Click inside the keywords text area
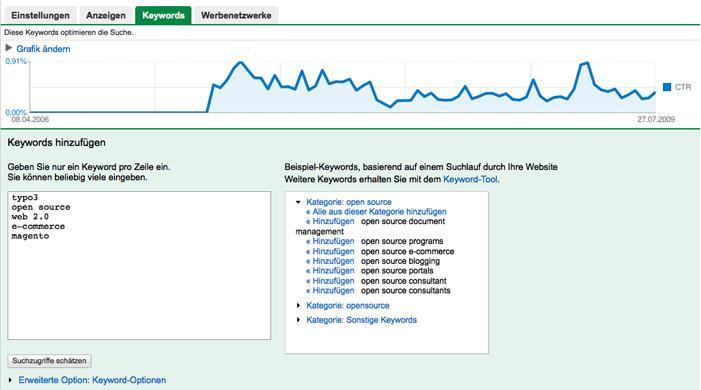The width and height of the screenshot is (701, 390). 139,266
